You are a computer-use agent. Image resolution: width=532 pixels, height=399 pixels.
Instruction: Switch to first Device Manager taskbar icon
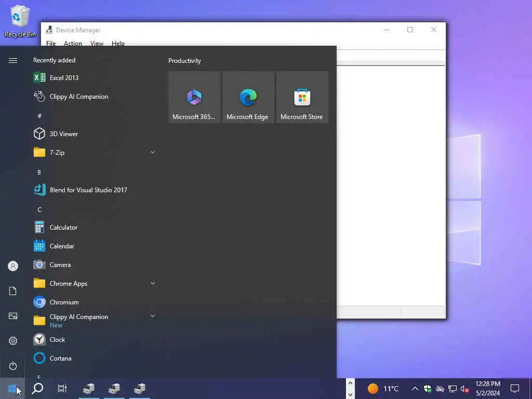click(89, 389)
